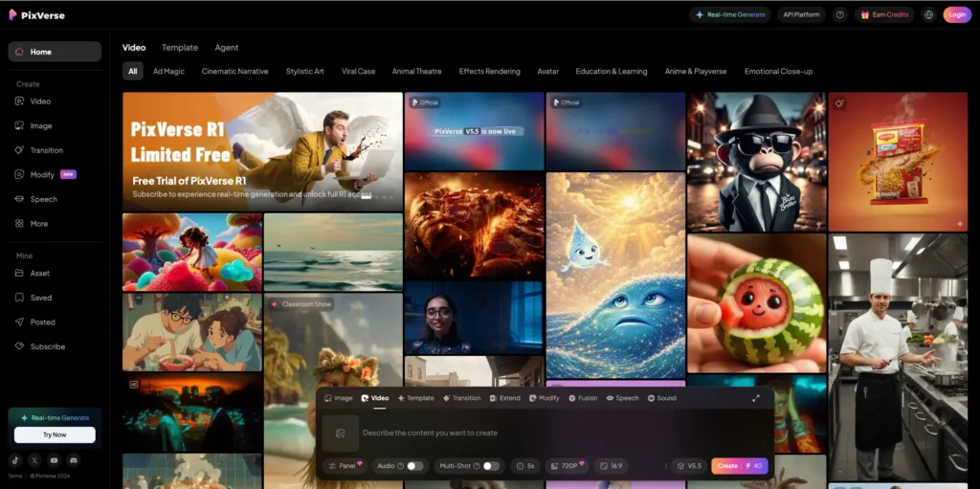This screenshot has height=489, width=980.
Task: Click the Multi-Shot help question-mark icon
Action: [x=477, y=466]
